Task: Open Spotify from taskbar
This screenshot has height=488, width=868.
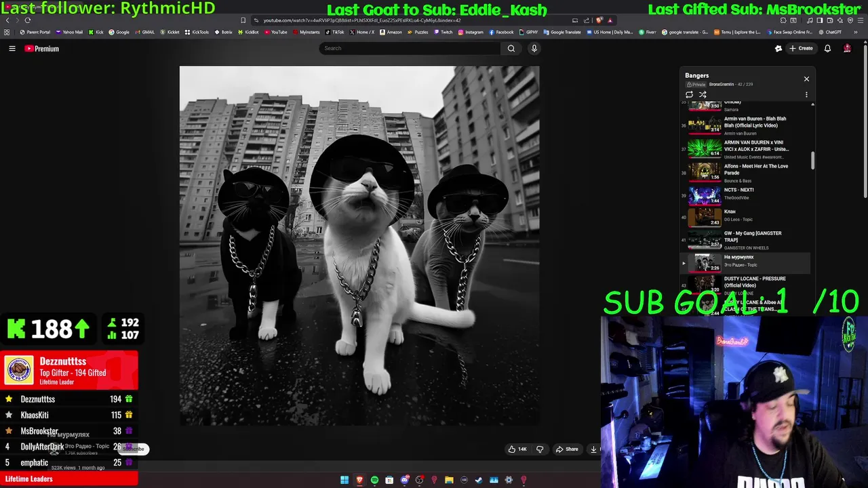Action: coord(374,480)
